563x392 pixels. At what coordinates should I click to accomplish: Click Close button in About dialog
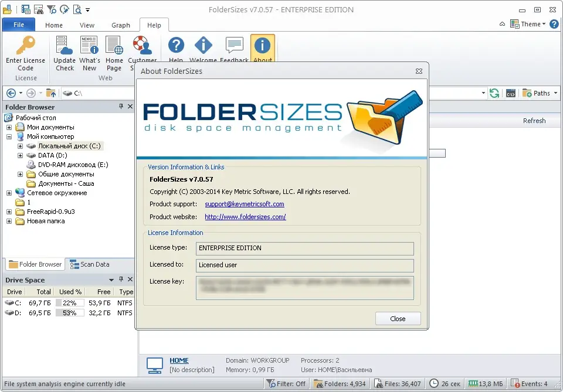pos(398,319)
